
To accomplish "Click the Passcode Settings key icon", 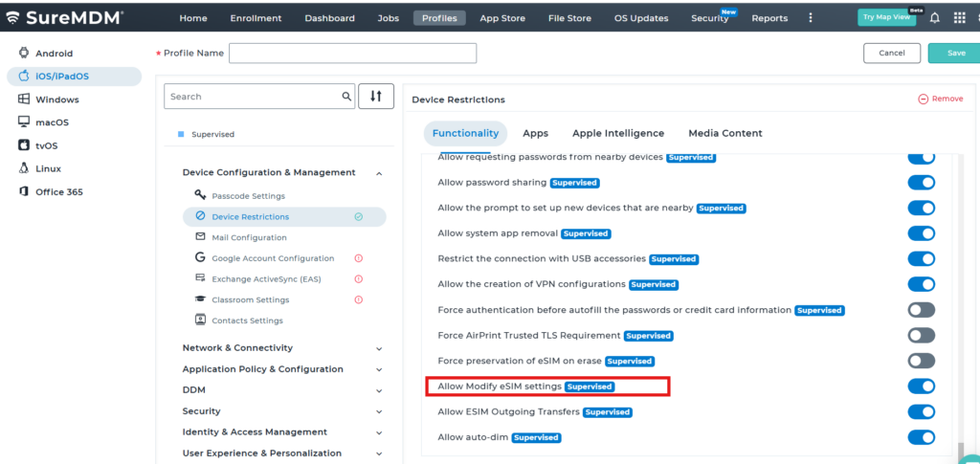I will (x=200, y=195).
